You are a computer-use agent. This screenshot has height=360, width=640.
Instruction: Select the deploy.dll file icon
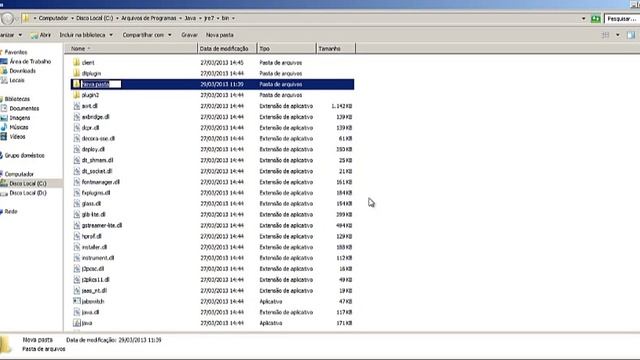[76, 149]
